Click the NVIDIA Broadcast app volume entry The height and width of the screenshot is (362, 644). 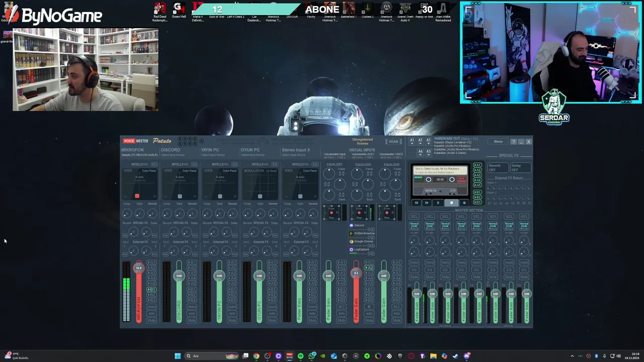(362, 233)
